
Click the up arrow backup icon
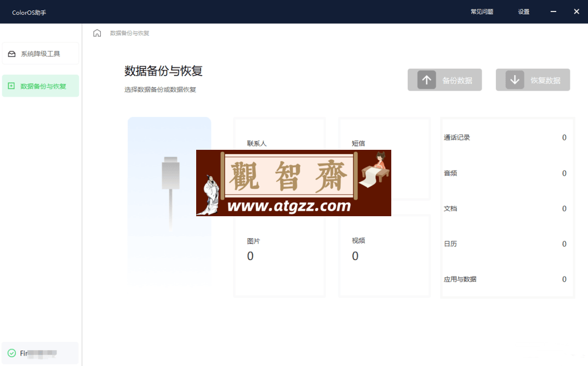pos(427,80)
